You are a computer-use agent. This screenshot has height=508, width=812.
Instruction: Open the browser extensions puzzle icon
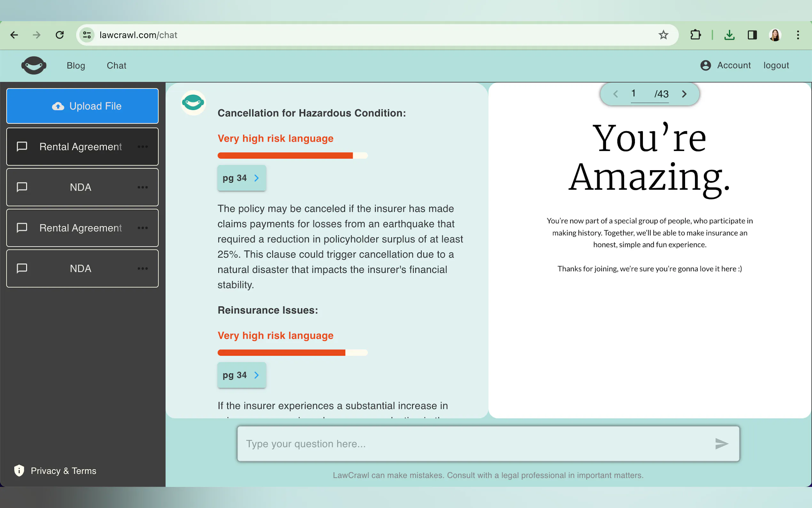pos(695,35)
